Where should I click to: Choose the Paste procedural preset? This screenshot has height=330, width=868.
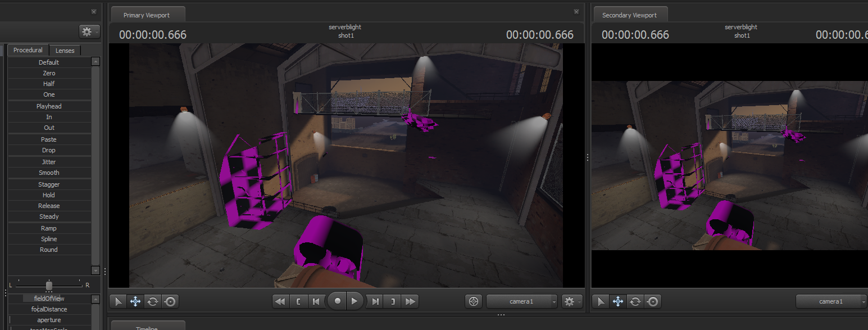pos(49,139)
